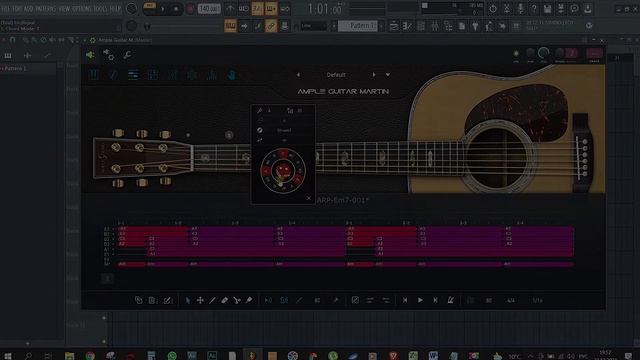Select the pencil draw tool in riffer
The height and width of the screenshot is (360, 640).
pos(212,300)
